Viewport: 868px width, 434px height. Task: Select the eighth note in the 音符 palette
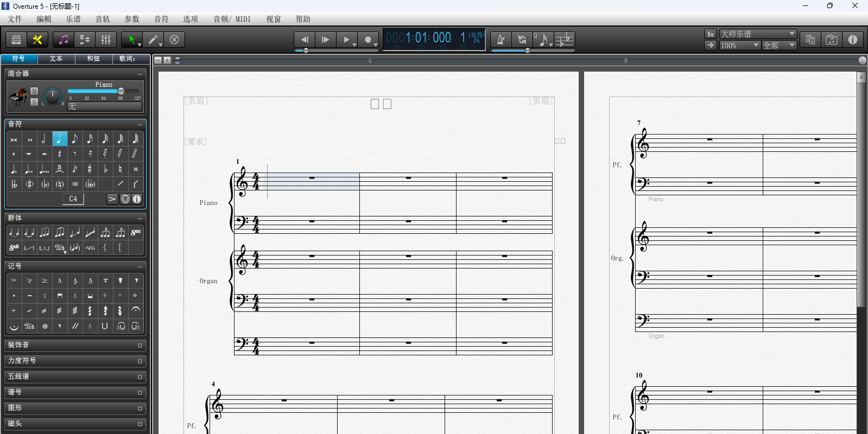click(x=75, y=139)
